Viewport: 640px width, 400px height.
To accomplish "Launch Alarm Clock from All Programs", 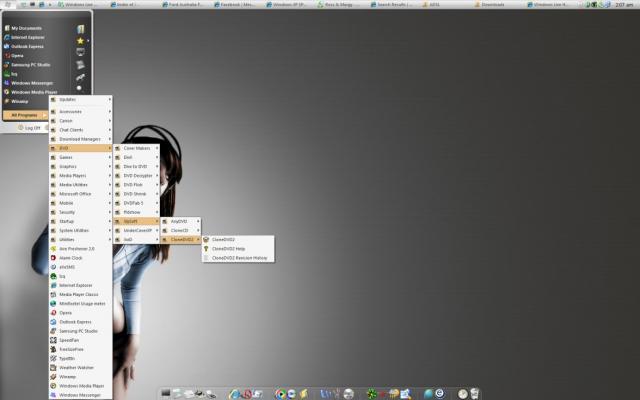I will point(80,258).
